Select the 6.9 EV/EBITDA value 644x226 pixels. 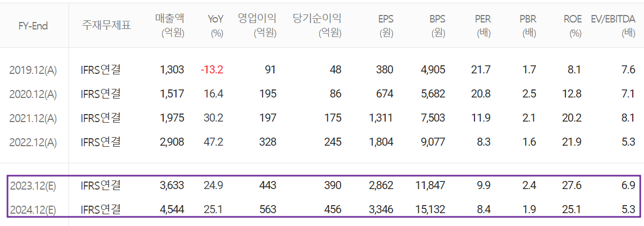pos(628,185)
